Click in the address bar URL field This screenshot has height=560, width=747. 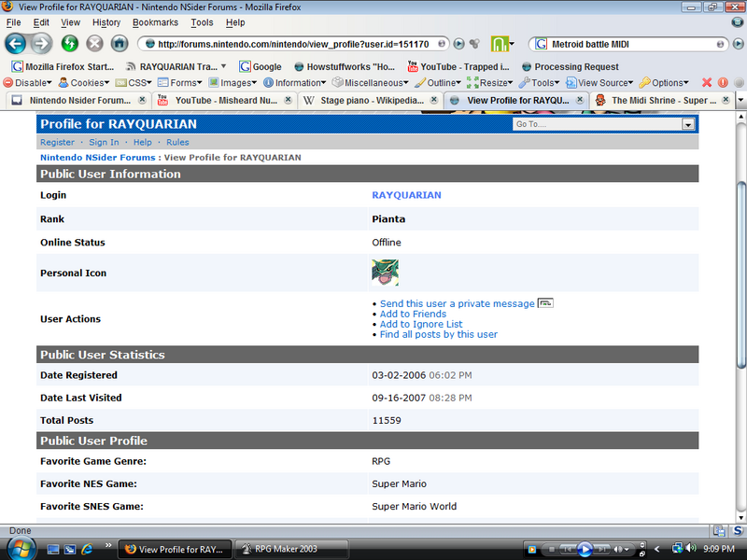click(293, 44)
